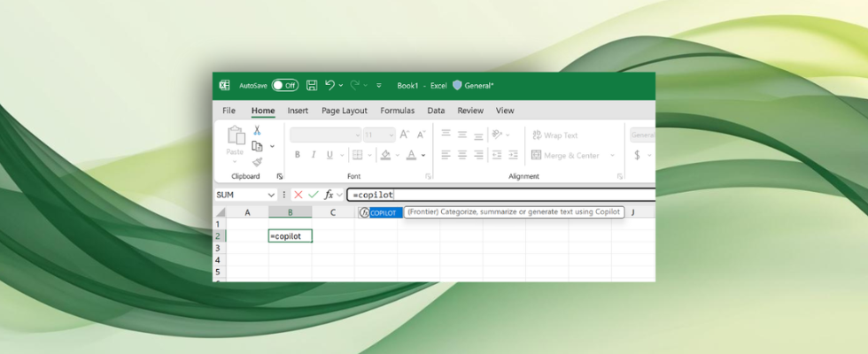Cancel the formula entry with X

298,195
